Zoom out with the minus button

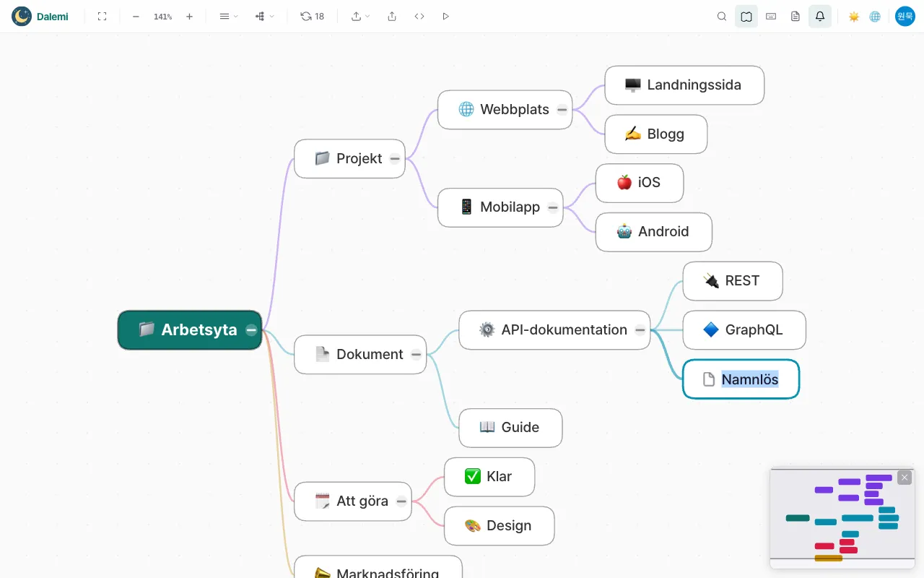(x=136, y=16)
